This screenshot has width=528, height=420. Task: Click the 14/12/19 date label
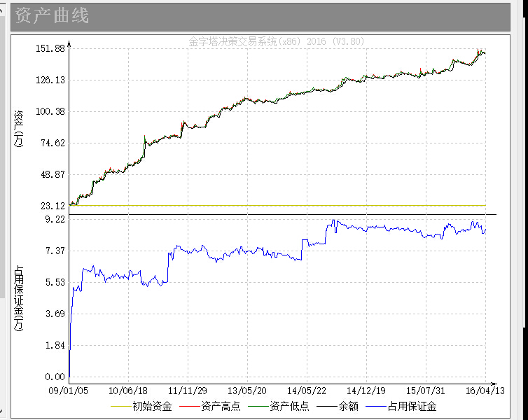366,391
